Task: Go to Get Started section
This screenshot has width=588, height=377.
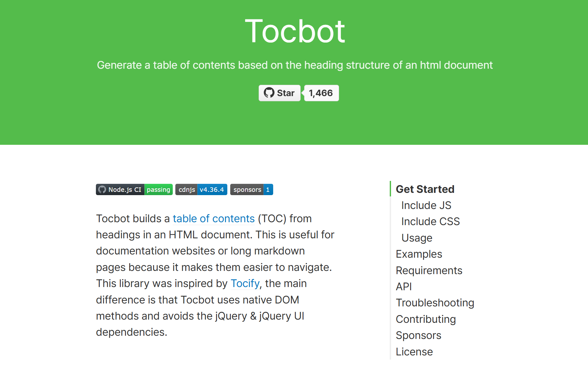Action: coord(425,189)
